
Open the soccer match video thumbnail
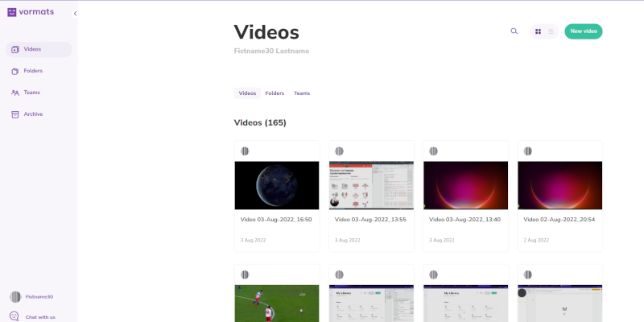[x=277, y=303]
